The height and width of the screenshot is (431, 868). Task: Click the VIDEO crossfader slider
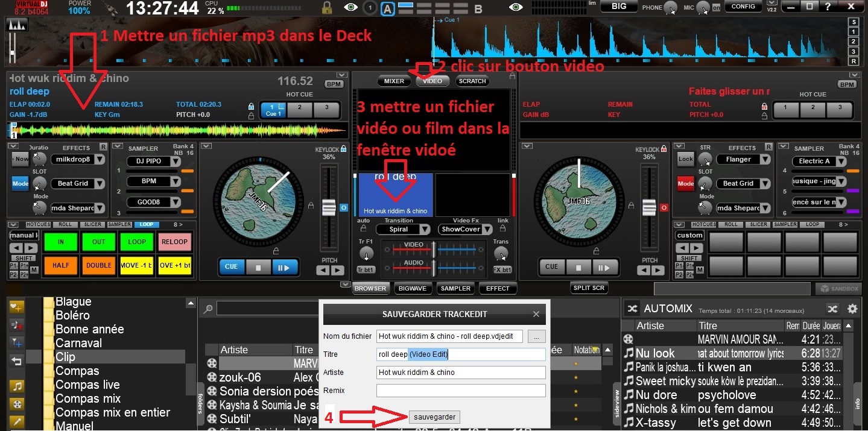[434, 248]
